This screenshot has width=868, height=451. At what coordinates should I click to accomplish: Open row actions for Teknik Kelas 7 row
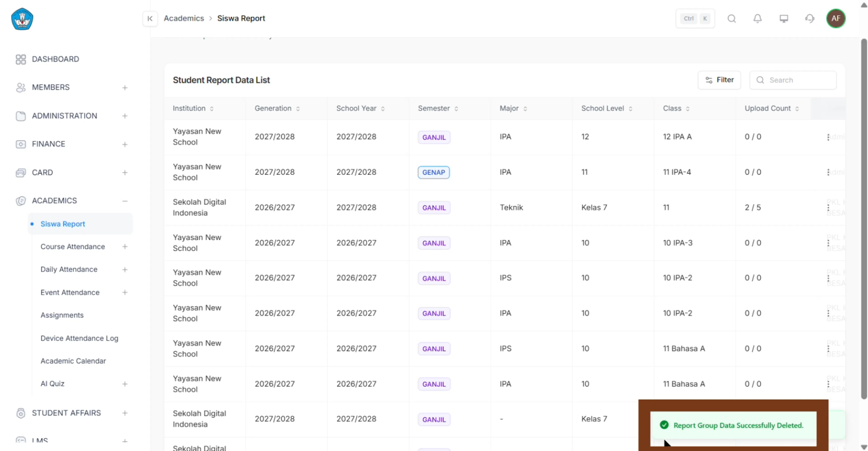pos(828,208)
